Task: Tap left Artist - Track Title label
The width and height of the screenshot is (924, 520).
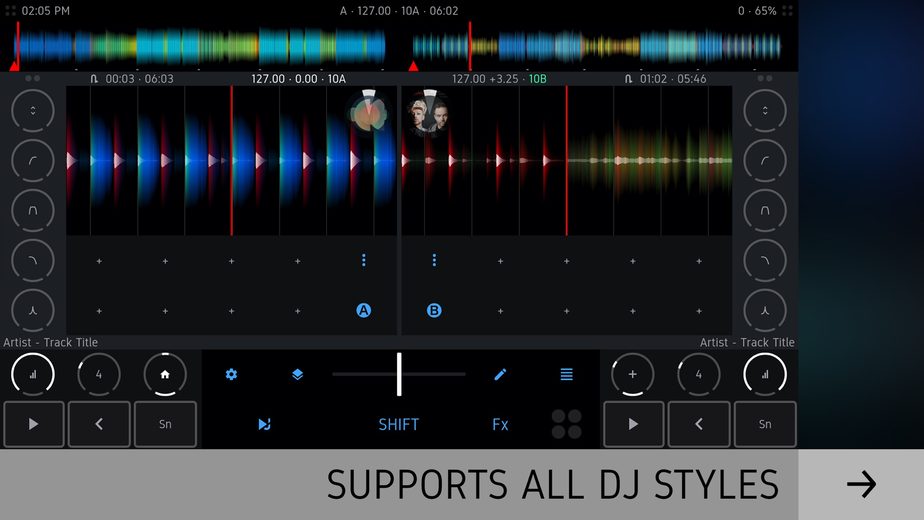Action: (51, 343)
